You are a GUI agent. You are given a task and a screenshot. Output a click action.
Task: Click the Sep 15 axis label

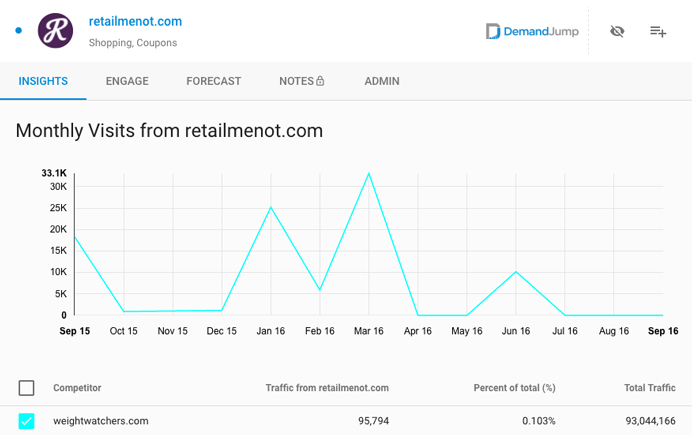(x=75, y=331)
